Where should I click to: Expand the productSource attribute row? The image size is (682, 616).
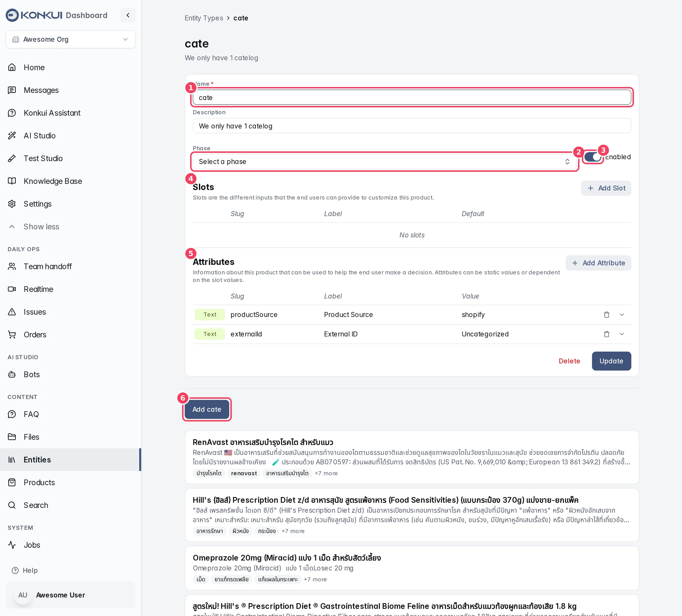[621, 315]
